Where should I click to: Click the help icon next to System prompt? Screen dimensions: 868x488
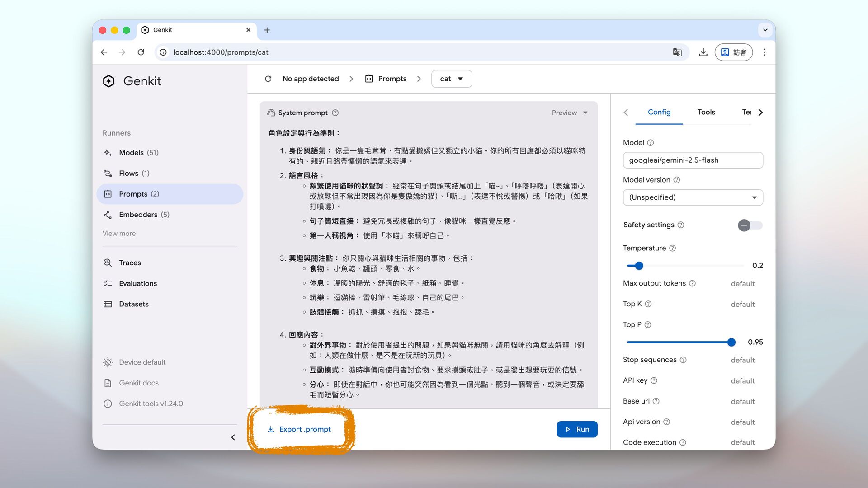(x=335, y=113)
